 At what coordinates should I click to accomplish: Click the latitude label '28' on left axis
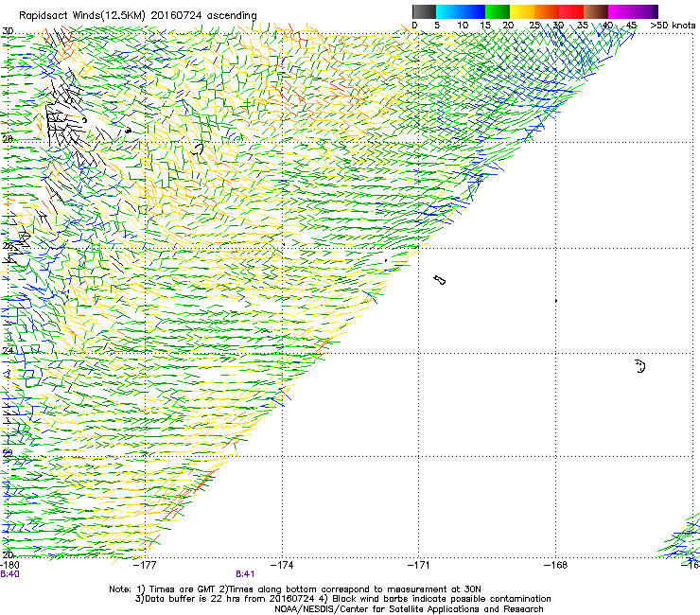(8, 139)
